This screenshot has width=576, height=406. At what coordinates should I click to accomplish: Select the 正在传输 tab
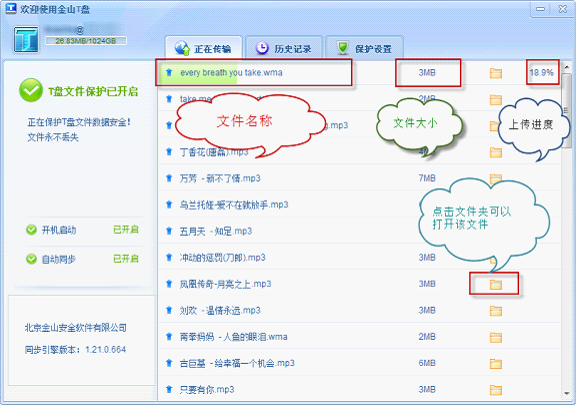(x=204, y=48)
